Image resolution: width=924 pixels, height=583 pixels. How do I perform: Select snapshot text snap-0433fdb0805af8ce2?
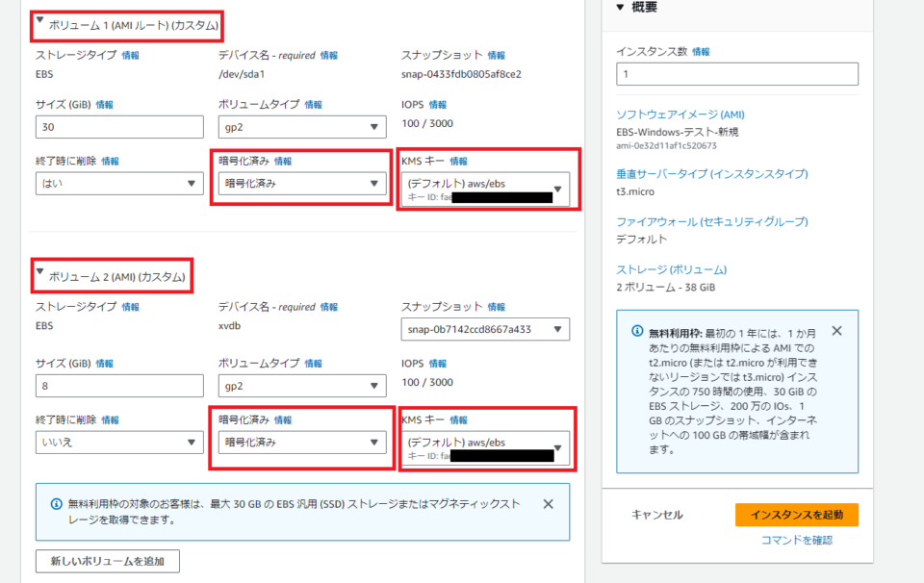tap(461, 74)
